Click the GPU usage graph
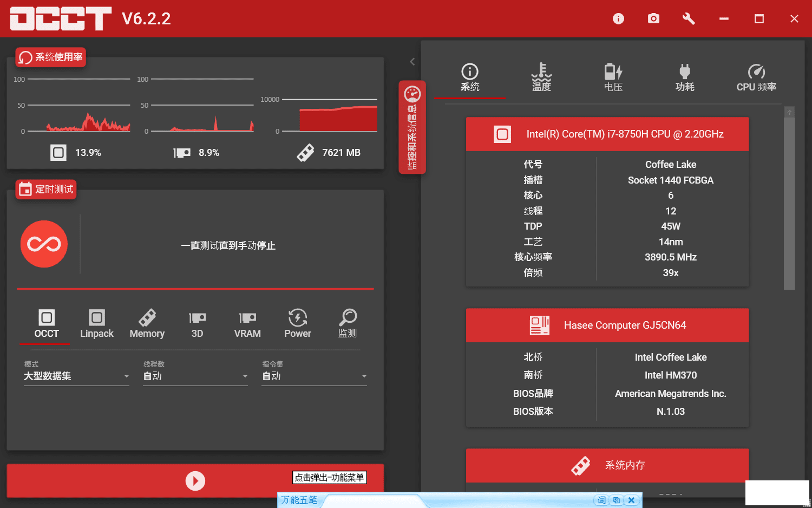This screenshot has height=508, width=812. pyautogui.click(x=202, y=105)
